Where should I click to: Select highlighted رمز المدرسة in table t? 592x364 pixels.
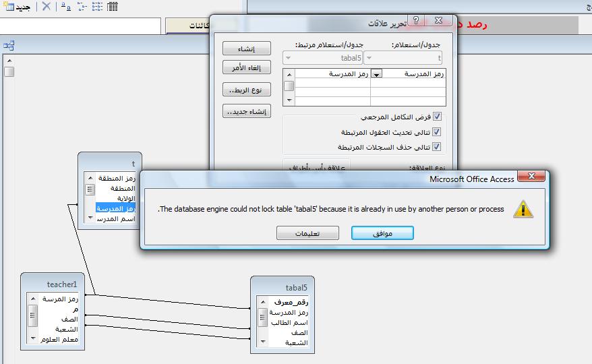pyautogui.click(x=115, y=208)
